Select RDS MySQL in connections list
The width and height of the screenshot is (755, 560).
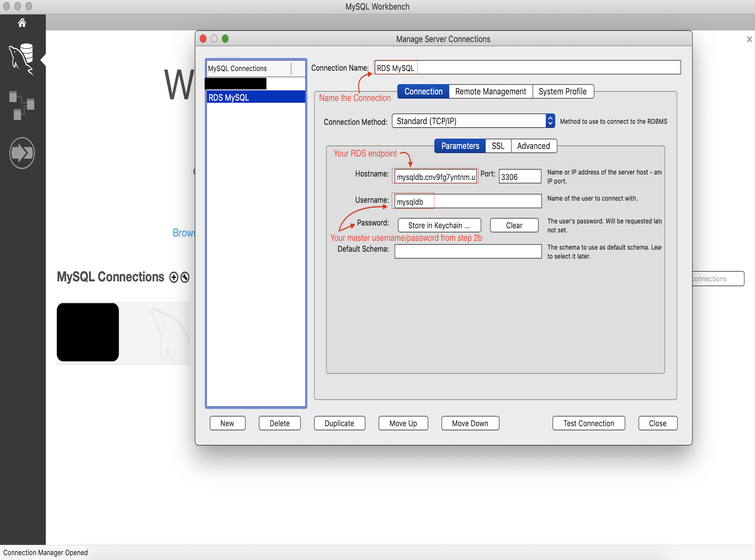coord(256,97)
